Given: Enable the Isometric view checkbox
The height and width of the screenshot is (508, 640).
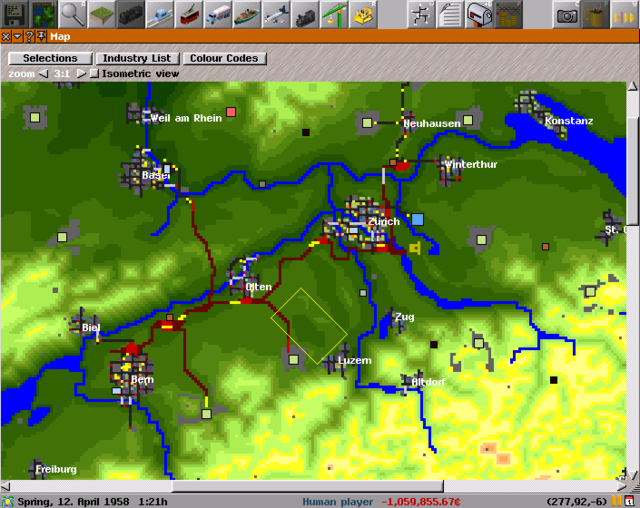Looking at the screenshot, I should coord(94,73).
